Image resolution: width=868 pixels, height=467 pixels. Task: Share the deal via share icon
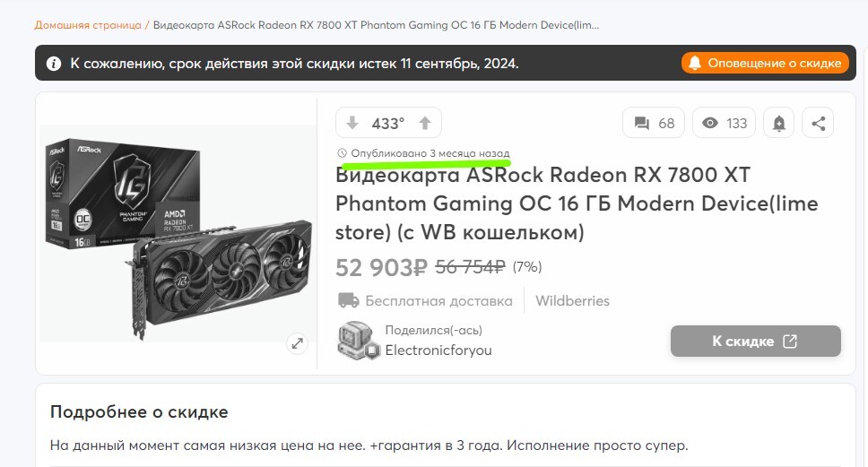coord(818,123)
